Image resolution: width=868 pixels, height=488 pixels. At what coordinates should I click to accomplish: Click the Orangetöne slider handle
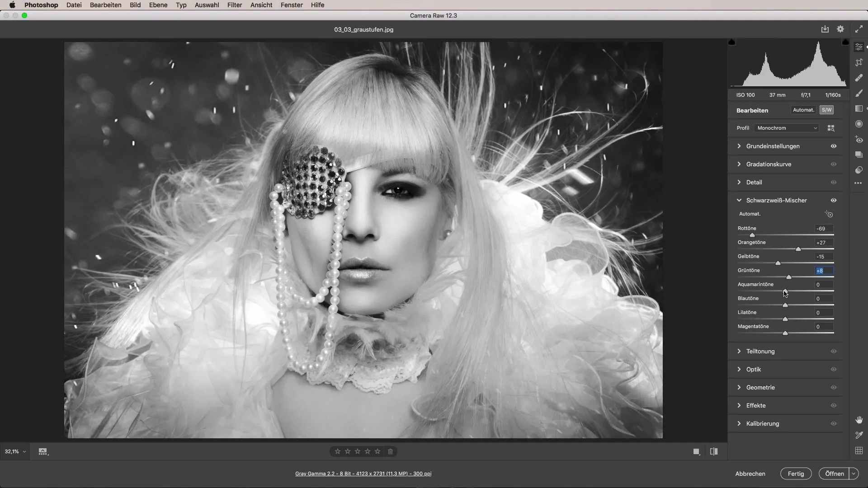(x=798, y=249)
